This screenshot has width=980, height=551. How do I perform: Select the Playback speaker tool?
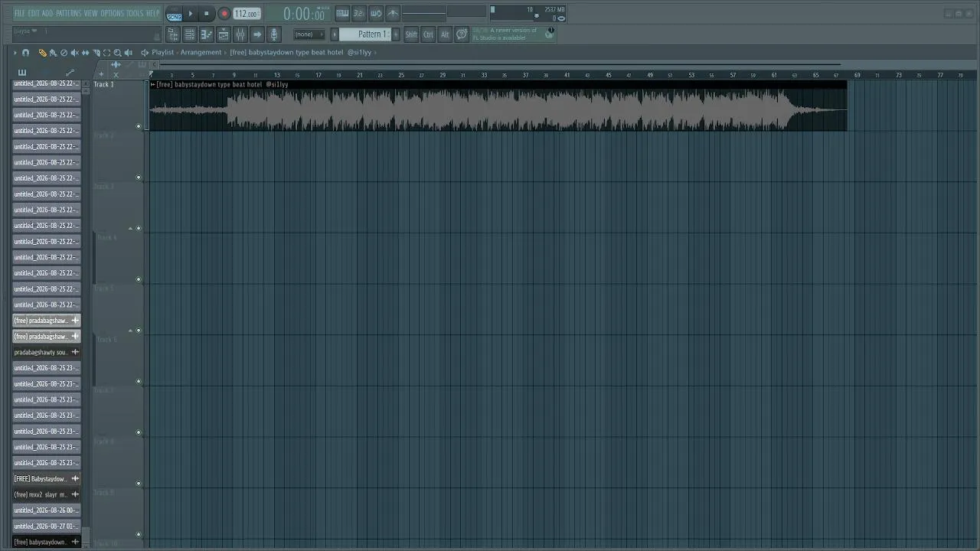[128, 53]
